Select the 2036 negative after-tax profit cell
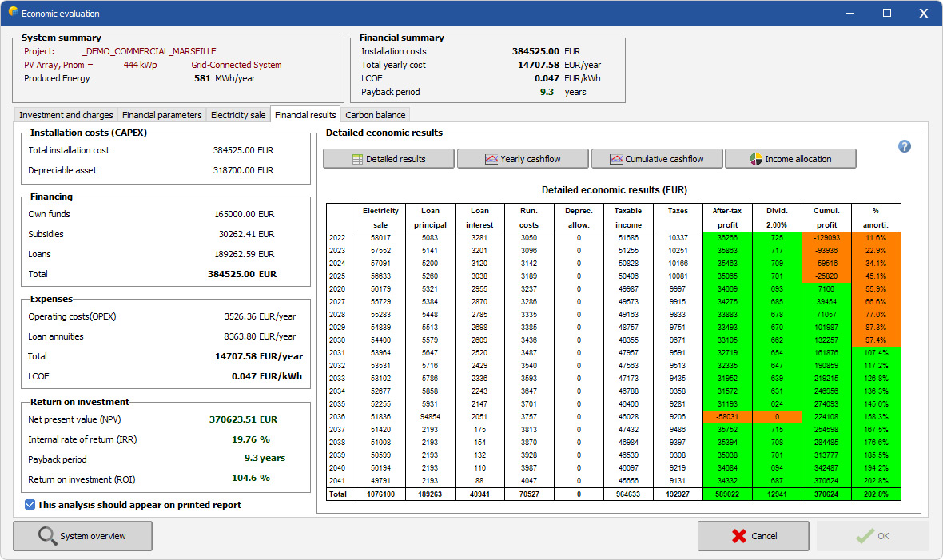 click(x=727, y=417)
